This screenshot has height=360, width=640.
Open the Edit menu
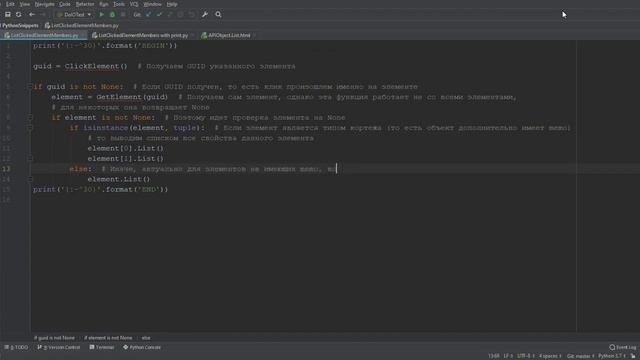tap(10, 4)
